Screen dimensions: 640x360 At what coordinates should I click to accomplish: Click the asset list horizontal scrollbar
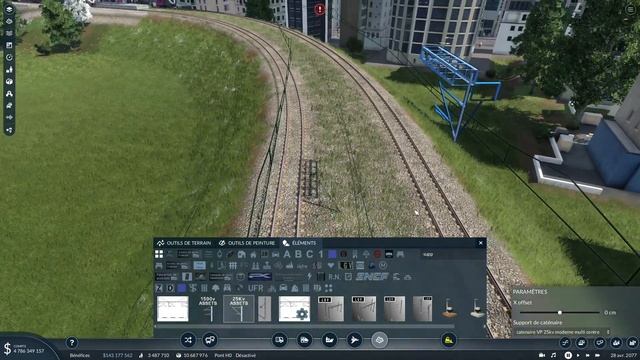305,327
